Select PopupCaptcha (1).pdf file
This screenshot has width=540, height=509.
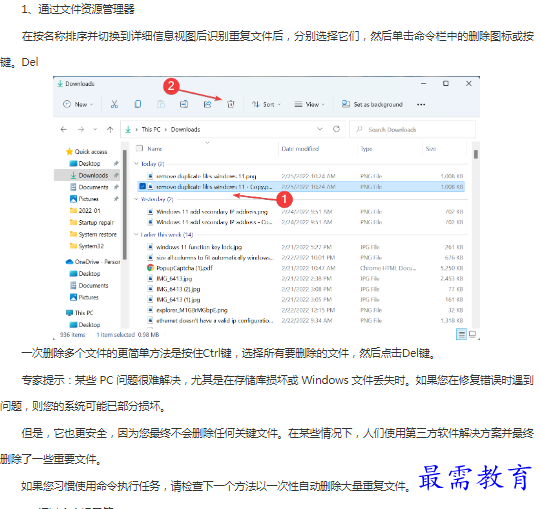click(x=301, y=268)
